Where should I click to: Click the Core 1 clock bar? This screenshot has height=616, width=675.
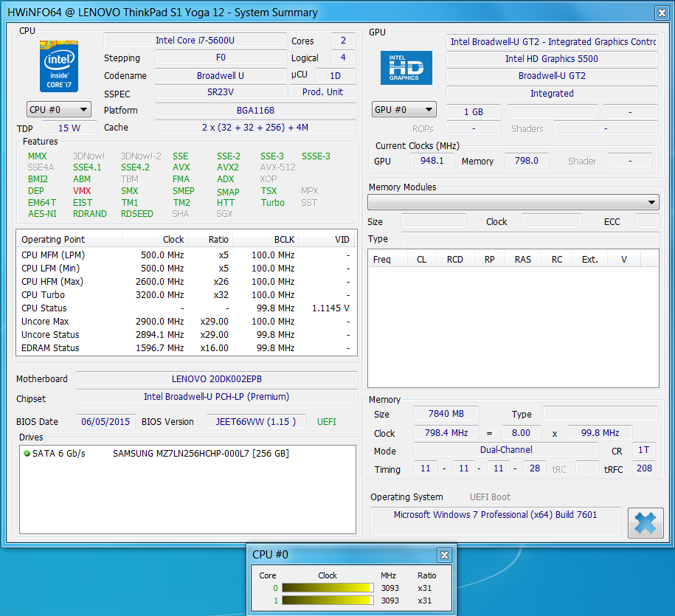coord(328,601)
